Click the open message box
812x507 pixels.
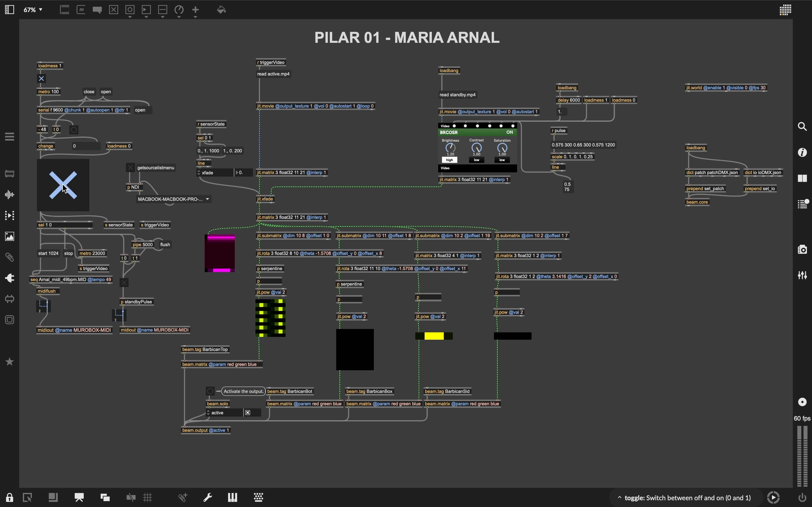click(x=106, y=92)
